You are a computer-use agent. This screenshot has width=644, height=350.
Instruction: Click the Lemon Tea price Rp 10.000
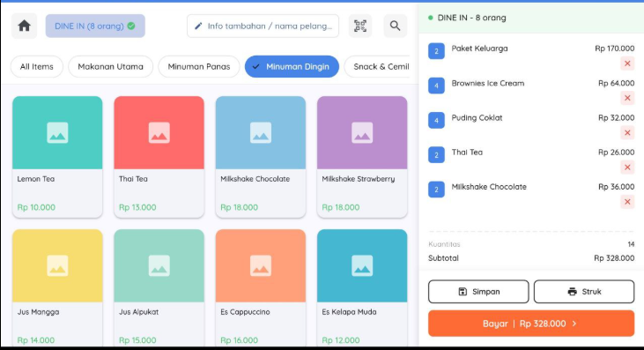(36, 207)
